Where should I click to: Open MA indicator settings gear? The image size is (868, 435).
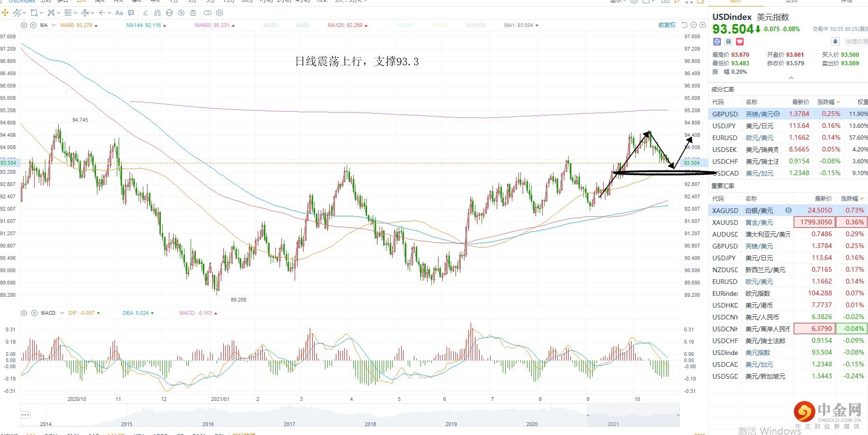[x=24, y=25]
